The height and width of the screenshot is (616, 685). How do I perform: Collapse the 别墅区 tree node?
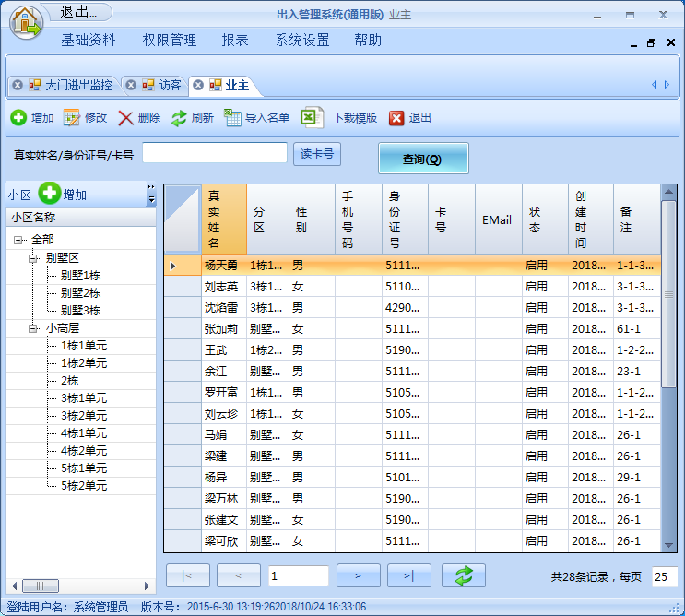(33, 257)
